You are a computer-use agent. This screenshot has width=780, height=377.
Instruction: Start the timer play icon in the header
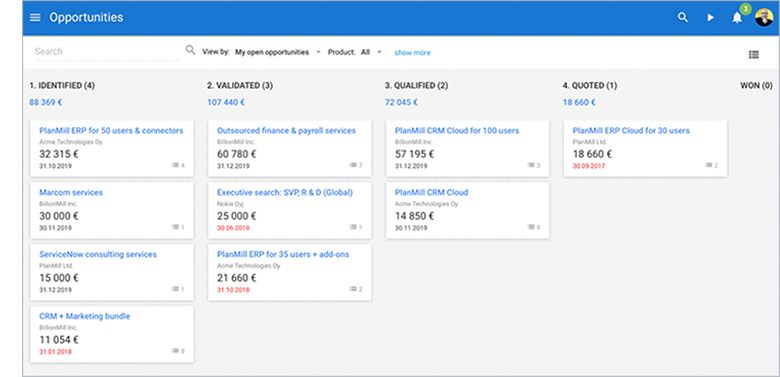[x=710, y=18]
